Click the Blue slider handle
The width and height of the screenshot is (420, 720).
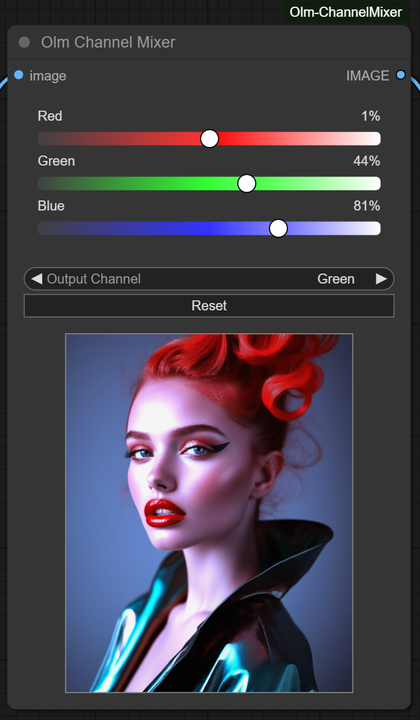tap(278, 228)
